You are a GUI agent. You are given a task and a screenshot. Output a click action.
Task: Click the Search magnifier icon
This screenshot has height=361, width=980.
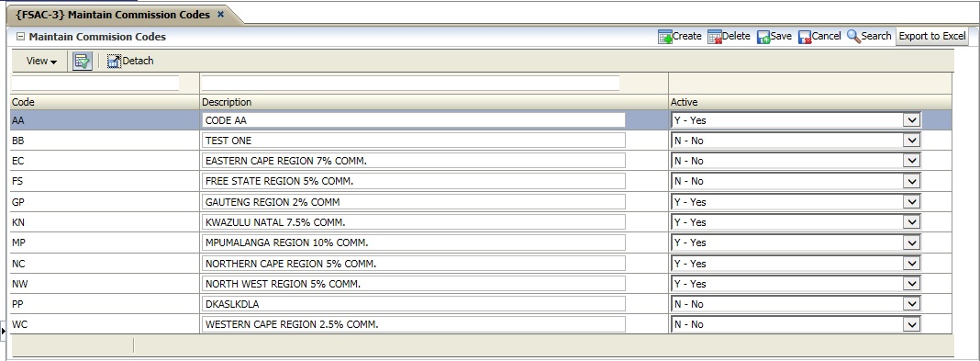(x=853, y=37)
